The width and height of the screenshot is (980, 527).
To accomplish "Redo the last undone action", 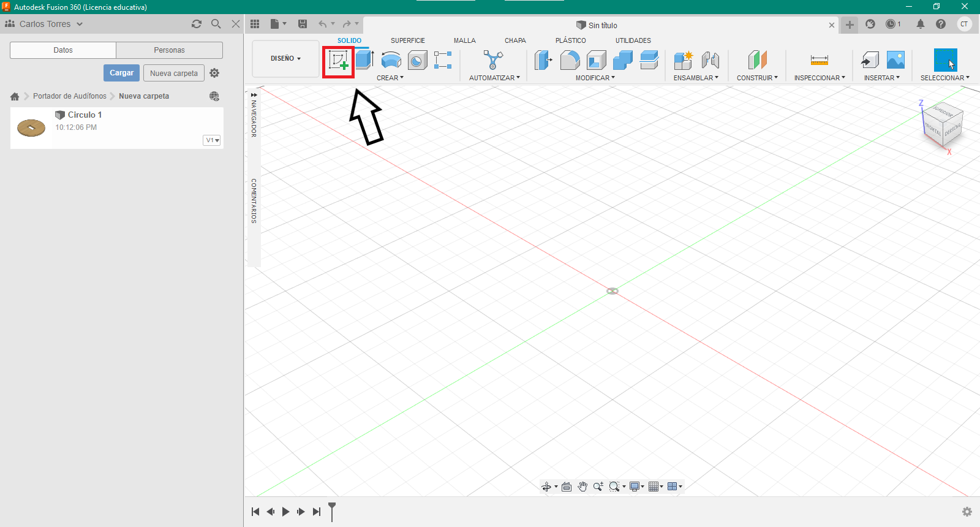I will click(x=347, y=24).
